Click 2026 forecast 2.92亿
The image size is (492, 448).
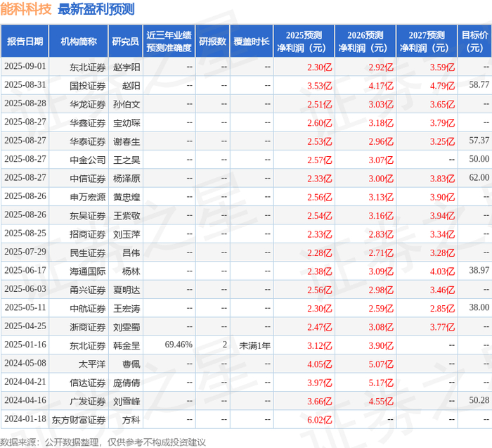[381, 68]
